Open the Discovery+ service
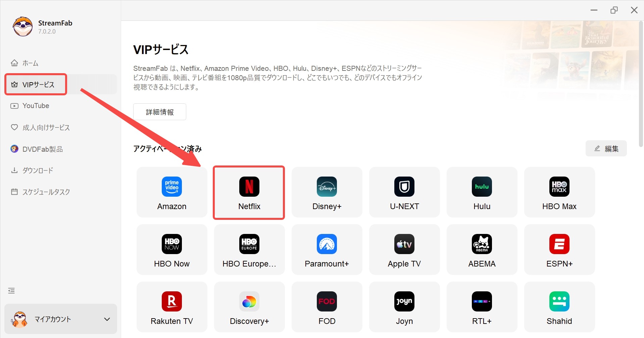The height and width of the screenshot is (338, 644). (249, 307)
